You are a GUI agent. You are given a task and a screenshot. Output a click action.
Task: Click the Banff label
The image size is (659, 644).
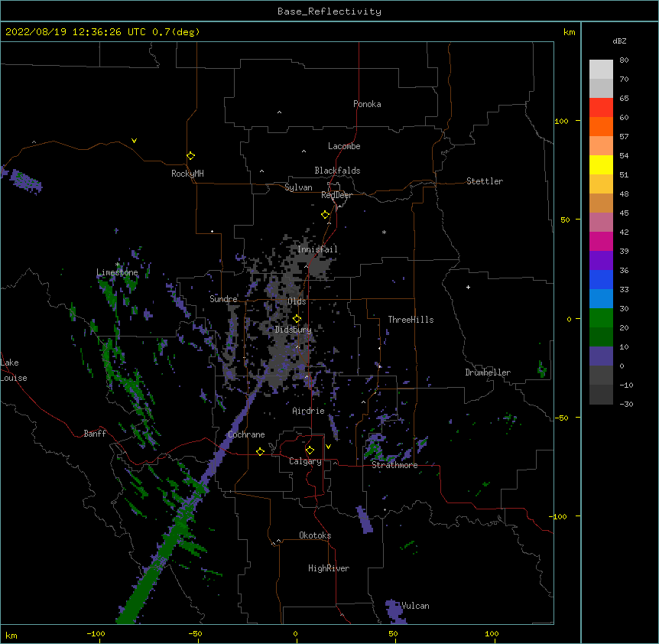(95, 434)
